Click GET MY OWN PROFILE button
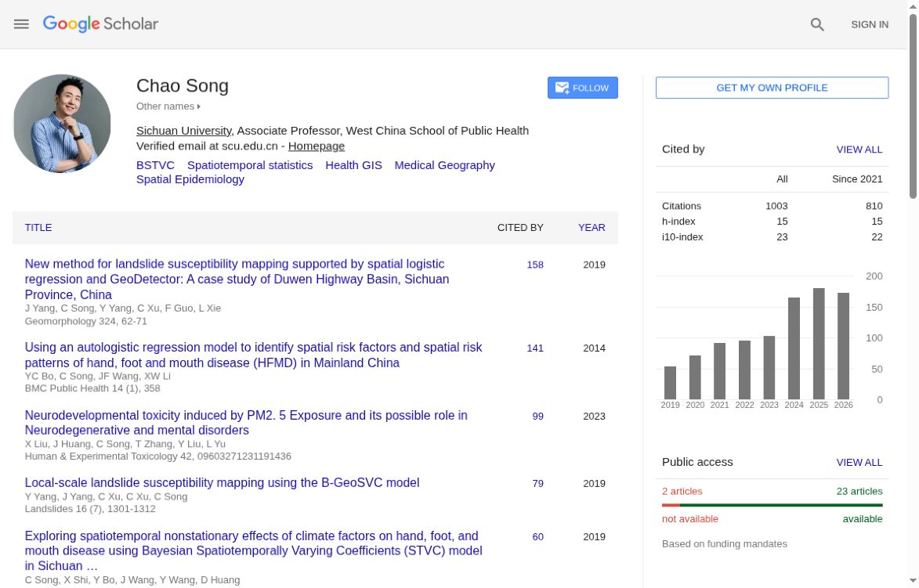919x588 pixels. [x=772, y=88]
